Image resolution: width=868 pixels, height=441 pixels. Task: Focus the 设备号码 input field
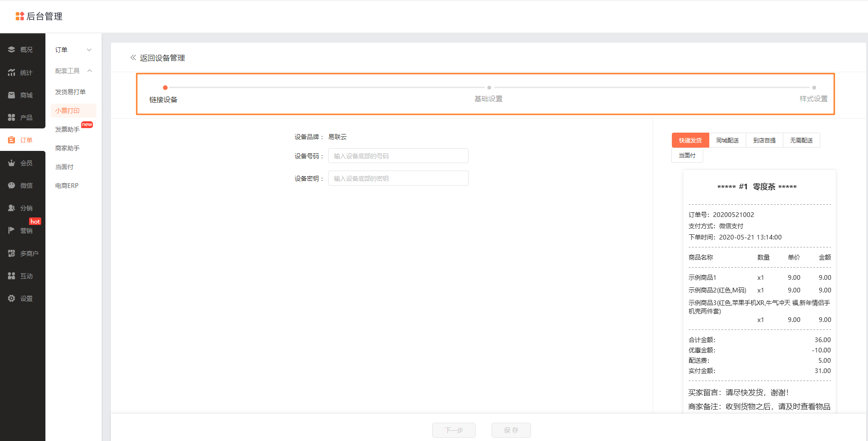pos(398,156)
